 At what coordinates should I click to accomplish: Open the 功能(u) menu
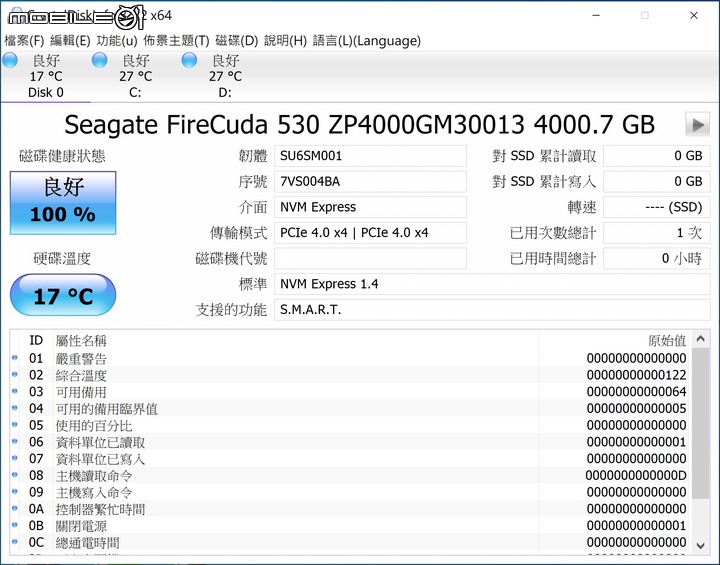[117, 41]
